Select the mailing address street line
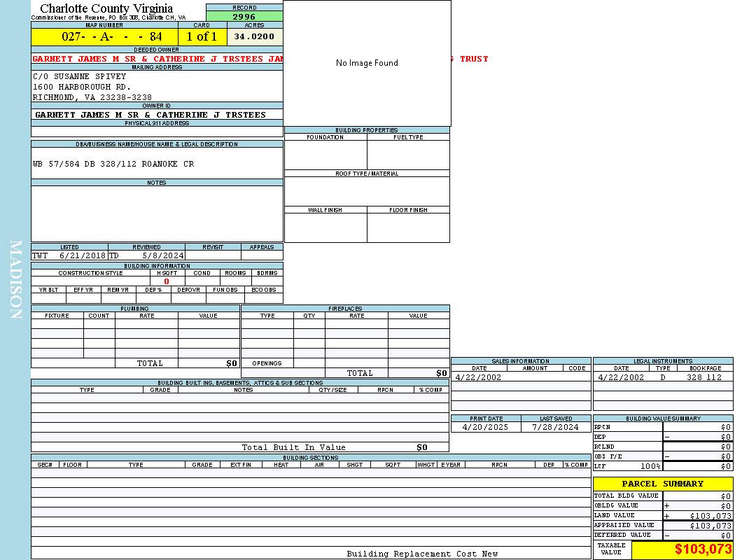Image resolution: width=735 pixels, height=560 pixels. pos(82,87)
